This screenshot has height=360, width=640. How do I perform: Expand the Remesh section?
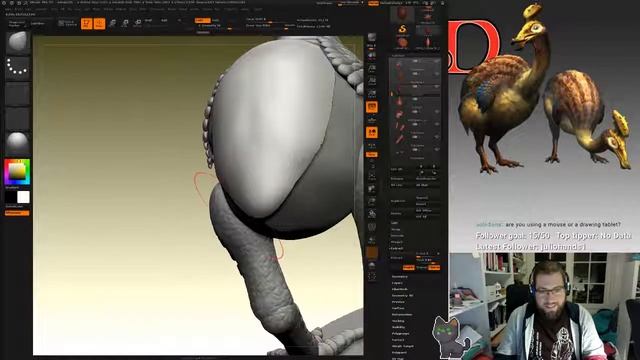[x=397, y=236]
